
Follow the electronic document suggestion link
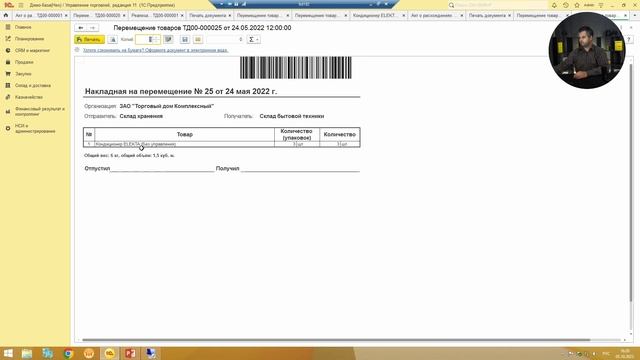coord(155,50)
